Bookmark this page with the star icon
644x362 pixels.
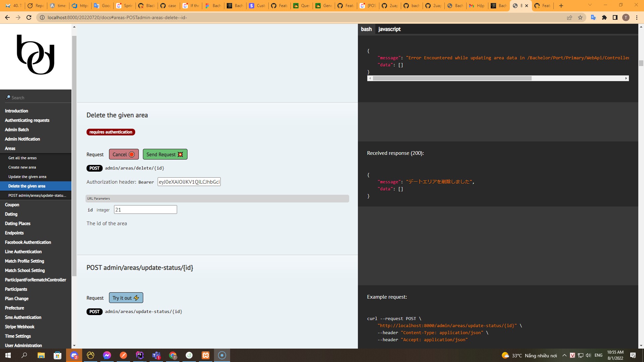(x=580, y=17)
